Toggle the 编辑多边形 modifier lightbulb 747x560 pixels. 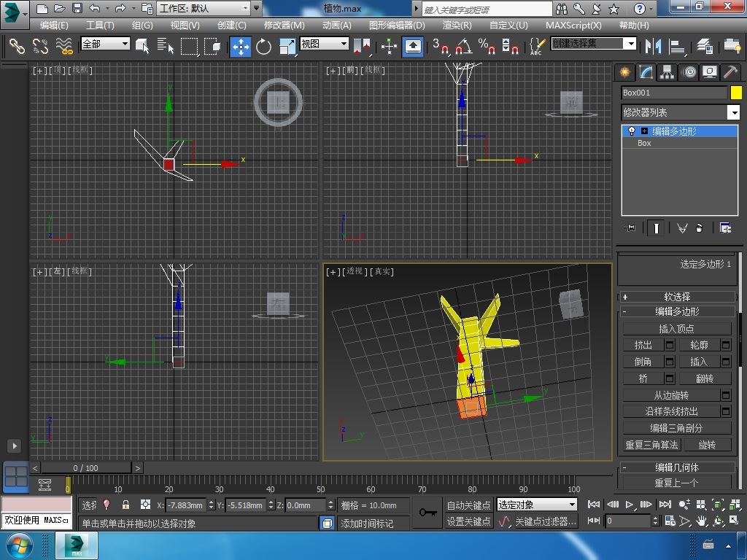(x=632, y=131)
